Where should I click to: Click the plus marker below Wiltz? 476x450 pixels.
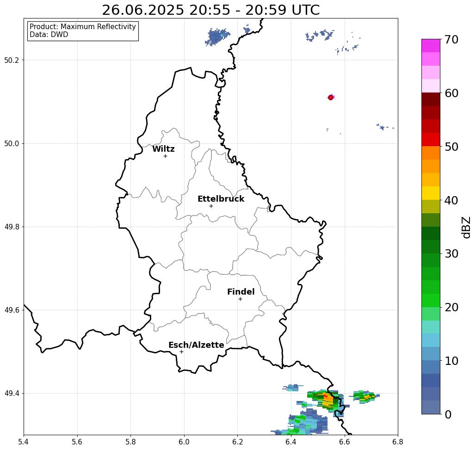click(165, 156)
